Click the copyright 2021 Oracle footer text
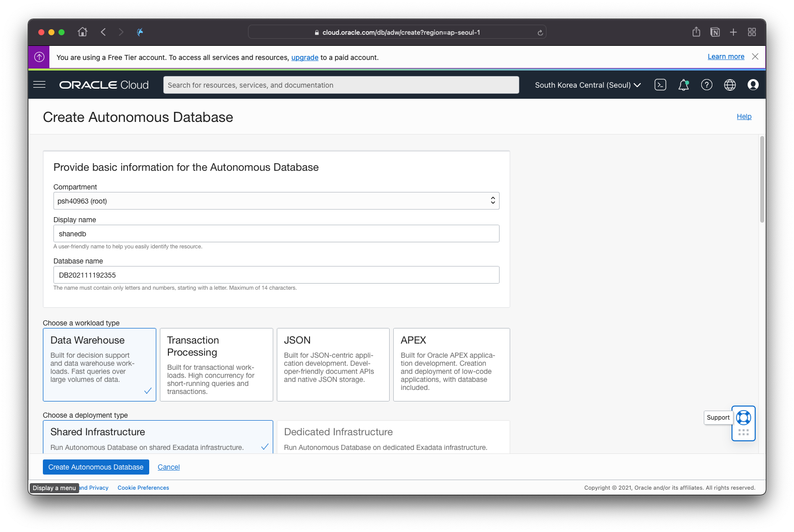 669,488
